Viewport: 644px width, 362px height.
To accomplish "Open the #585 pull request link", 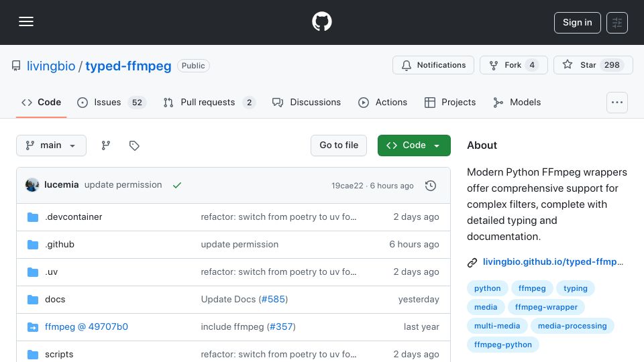I will click(x=273, y=299).
